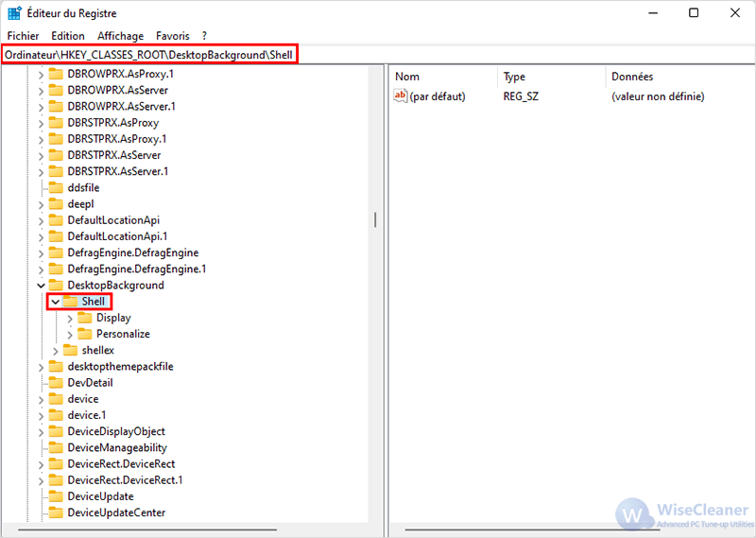Select the DeviceUpdate folder icon
756x538 pixels.
tap(56, 496)
